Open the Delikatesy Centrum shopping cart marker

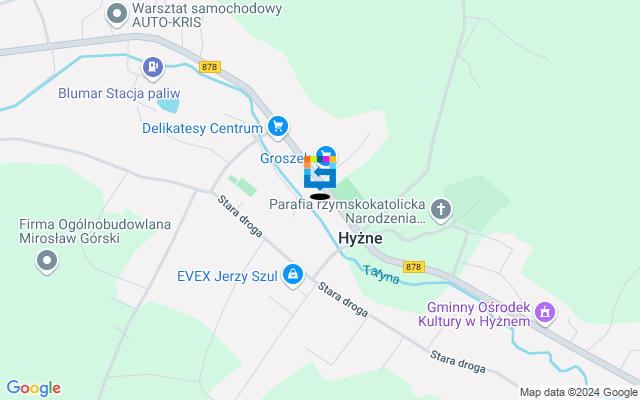click(x=278, y=127)
